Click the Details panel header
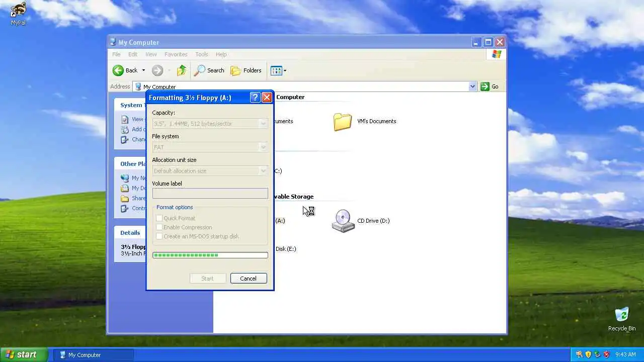The width and height of the screenshot is (644, 362). (130, 233)
